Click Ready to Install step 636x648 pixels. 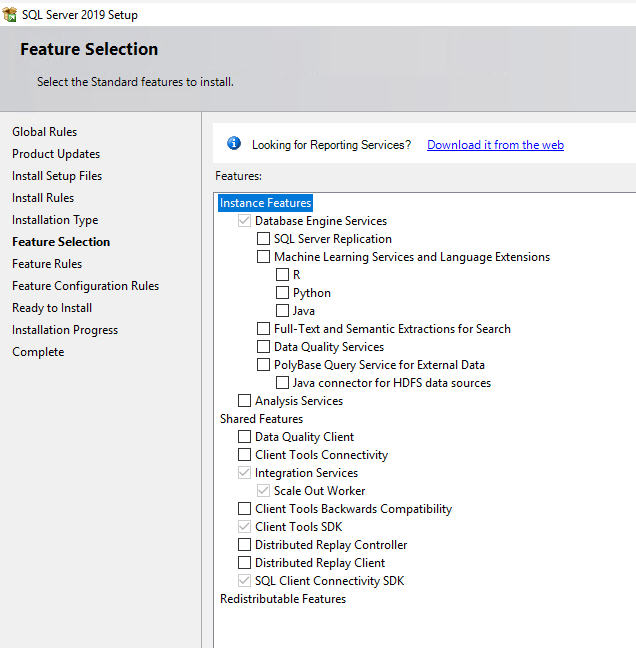point(52,308)
